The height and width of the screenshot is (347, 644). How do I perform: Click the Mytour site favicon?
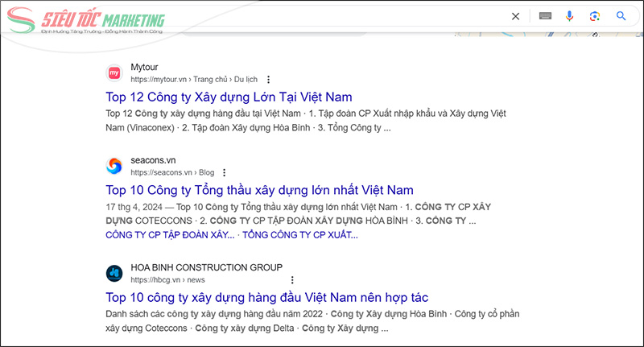point(114,73)
